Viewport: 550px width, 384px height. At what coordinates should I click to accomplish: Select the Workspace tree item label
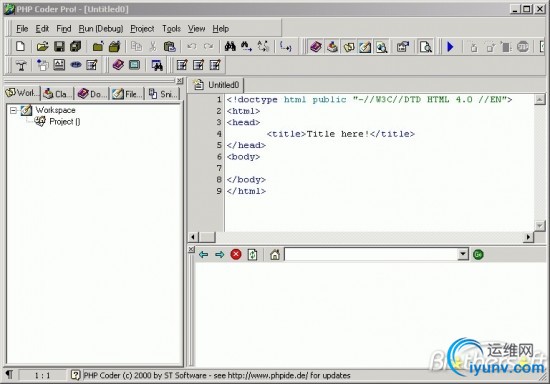[55, 110]
